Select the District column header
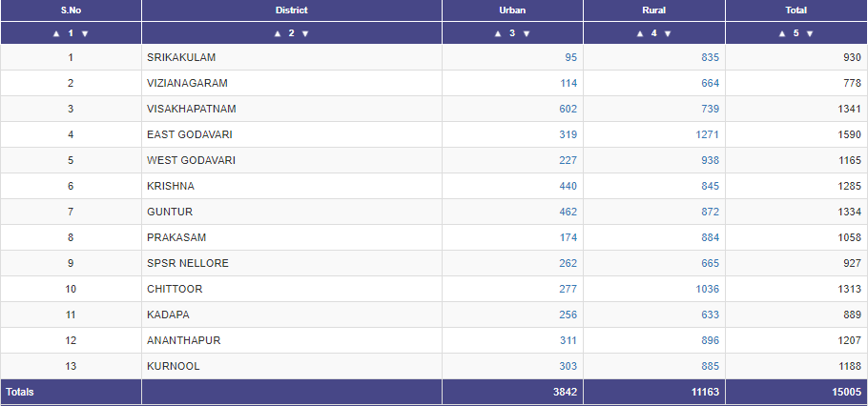This screenshot has height=406, width=868. pyautogui.click(x=292, y=10)
